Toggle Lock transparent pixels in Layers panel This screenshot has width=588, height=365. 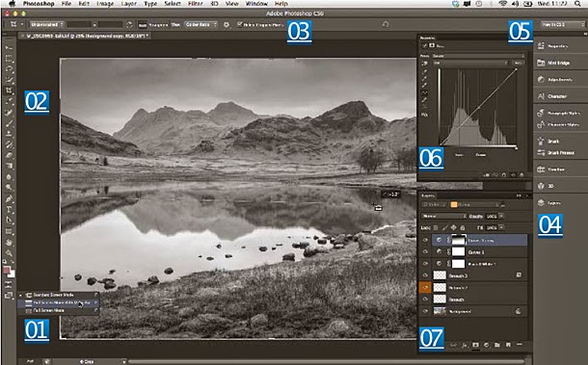(x=436, y=227)
